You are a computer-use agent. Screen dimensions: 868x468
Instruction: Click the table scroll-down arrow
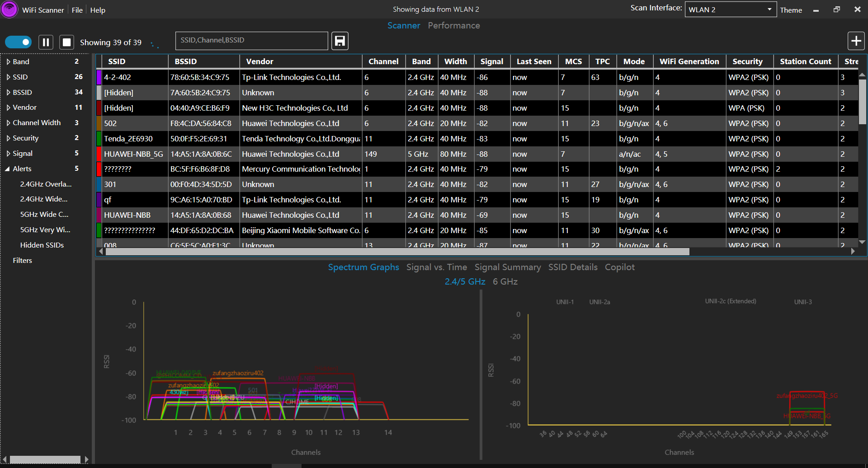[862, 243]
